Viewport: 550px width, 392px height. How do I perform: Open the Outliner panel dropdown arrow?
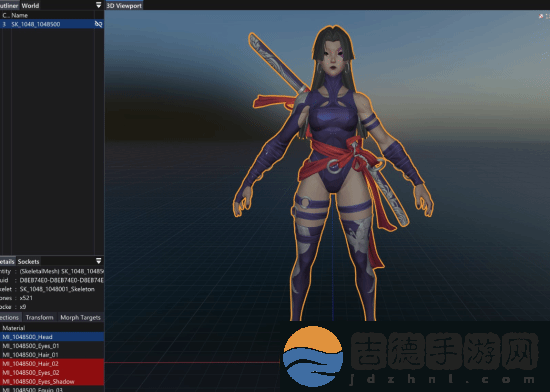(x=99, y=5)
